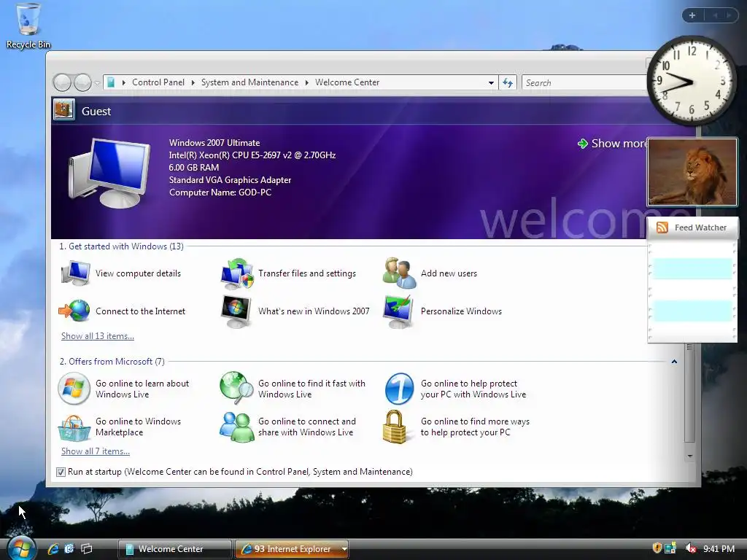Viewport: 747px width, 560px height.
Task: Click the large computer image in welcome banner
Action: (x=109, y=173)
